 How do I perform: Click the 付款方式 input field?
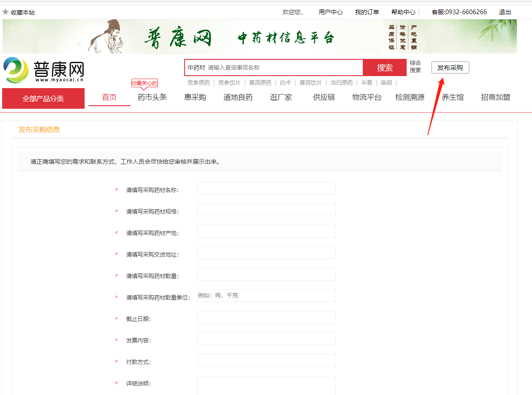[266, 360]
